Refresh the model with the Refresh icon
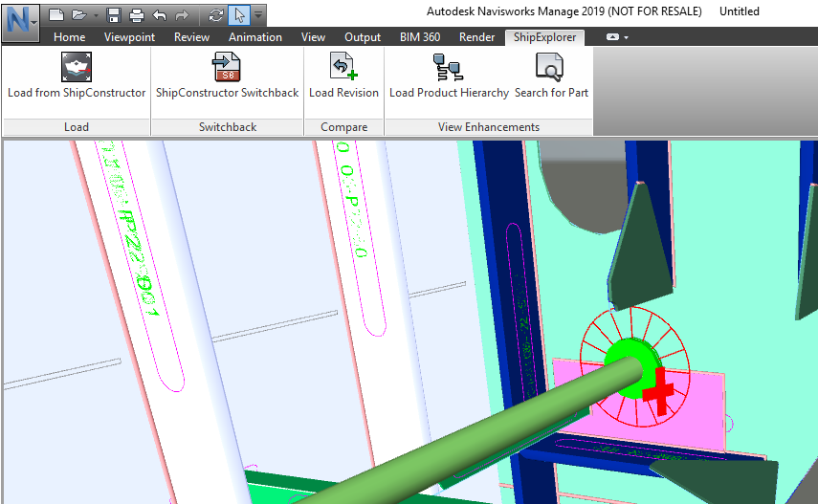 [215, 15]
